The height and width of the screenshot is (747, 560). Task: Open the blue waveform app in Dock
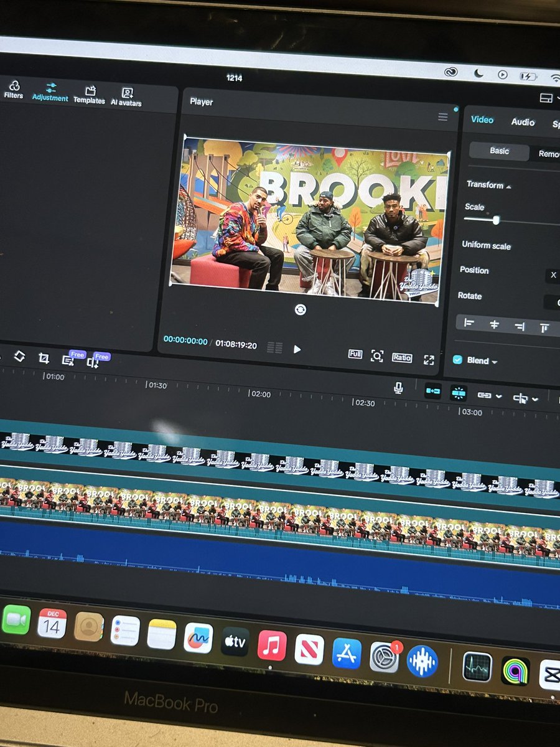[422, 661]
